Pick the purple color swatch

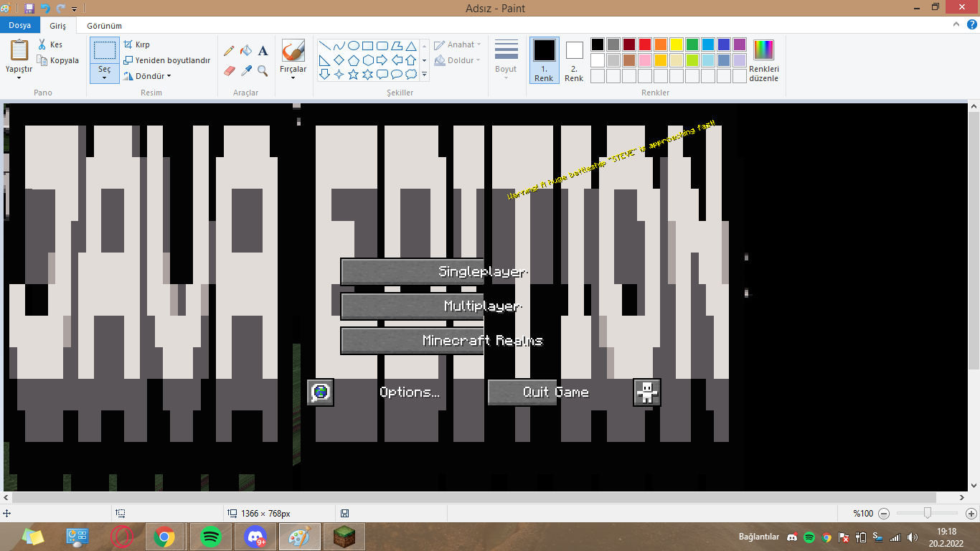(740, 44)
